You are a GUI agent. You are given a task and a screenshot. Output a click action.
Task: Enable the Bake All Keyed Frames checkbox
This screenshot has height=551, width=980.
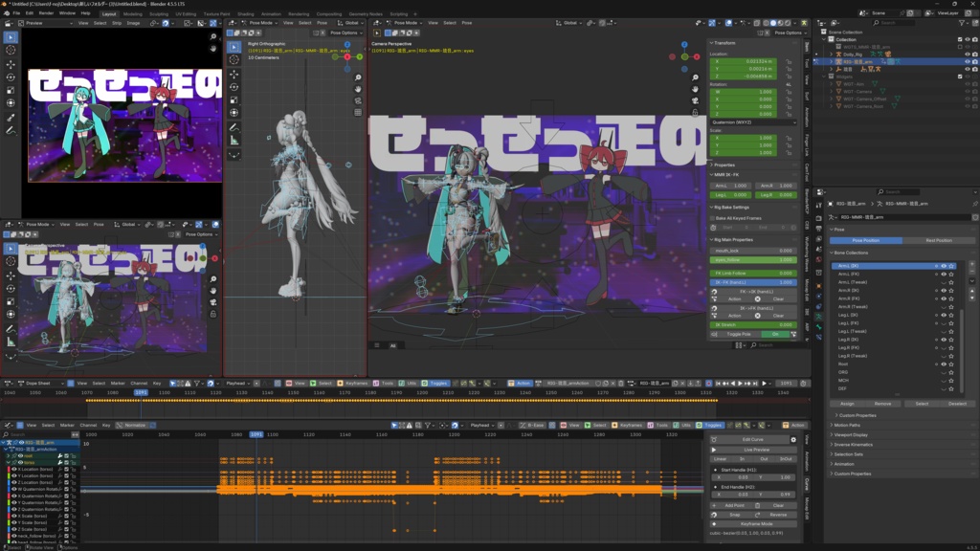(712, 218)
